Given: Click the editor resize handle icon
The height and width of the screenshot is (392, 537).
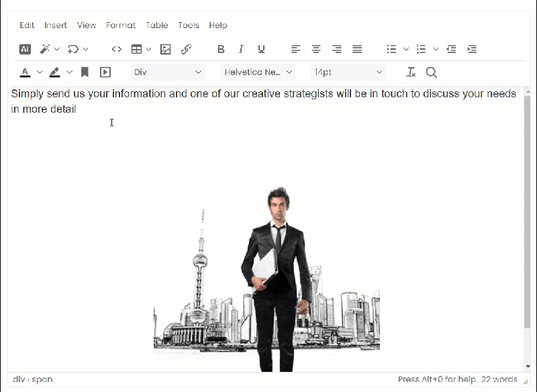Looking at the screenshot, I should click(x=526, y=381).
